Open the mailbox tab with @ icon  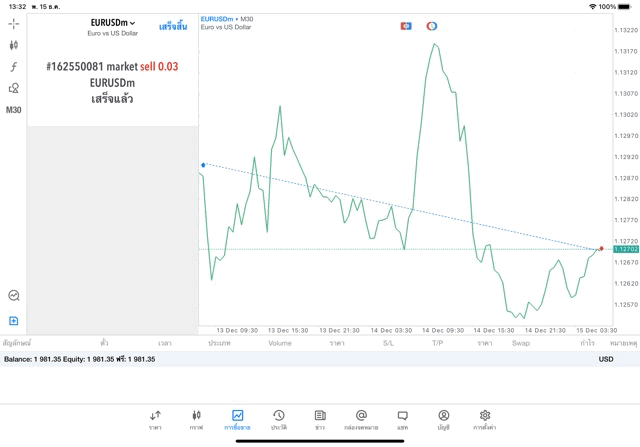pyautogui.click(x=361, y=419)
